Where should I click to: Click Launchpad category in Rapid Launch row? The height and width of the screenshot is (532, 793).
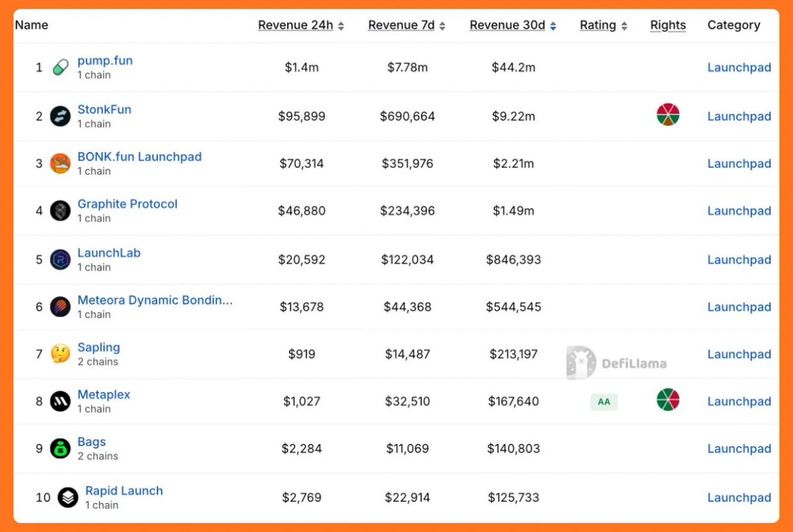pos(739,498)
